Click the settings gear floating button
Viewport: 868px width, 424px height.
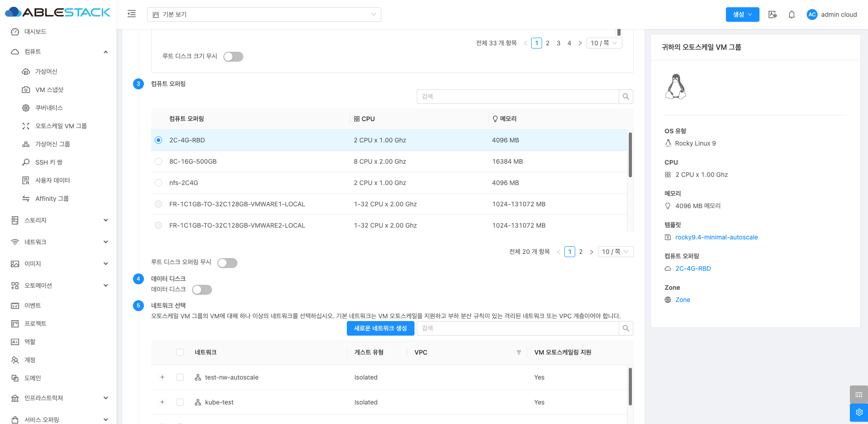[858, 412]
